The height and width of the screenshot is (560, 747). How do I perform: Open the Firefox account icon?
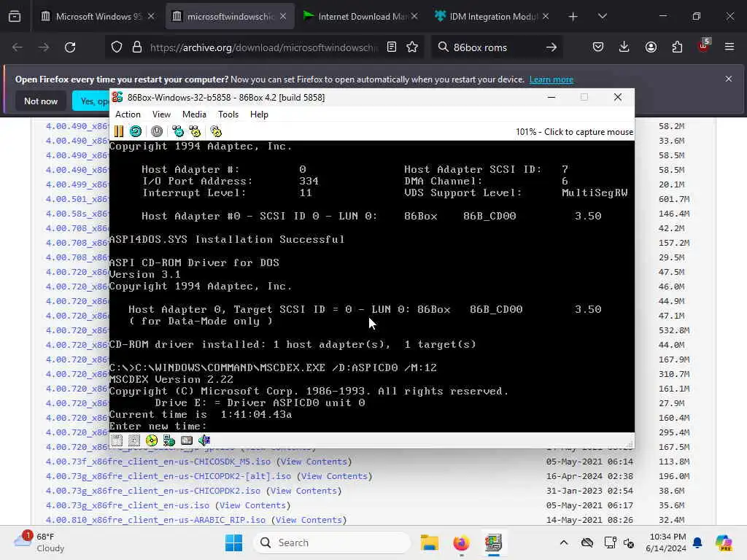(651, 47)
